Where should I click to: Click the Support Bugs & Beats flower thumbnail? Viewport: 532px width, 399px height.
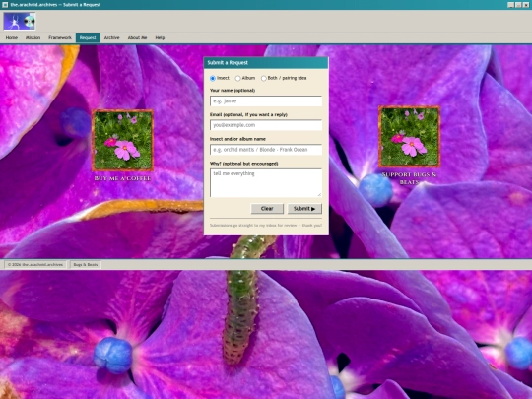410,137
